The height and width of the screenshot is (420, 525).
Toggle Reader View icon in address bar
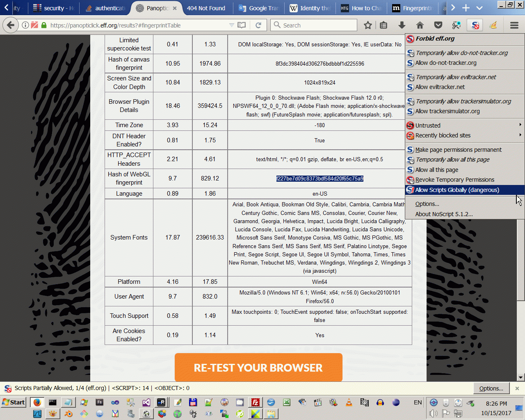[242, 25]
